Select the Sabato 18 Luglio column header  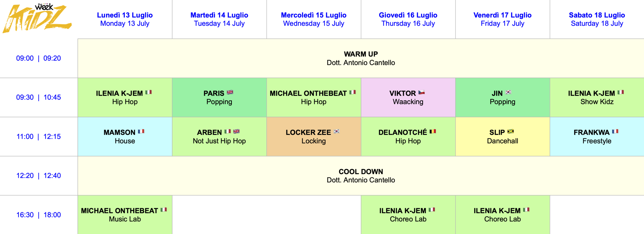coord(597,19)
